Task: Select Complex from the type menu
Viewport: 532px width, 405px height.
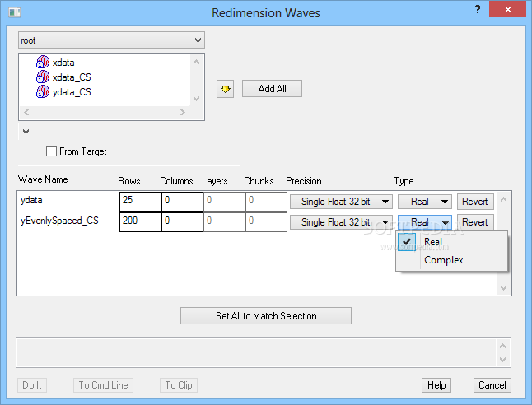Action: [x=443, y=260]
